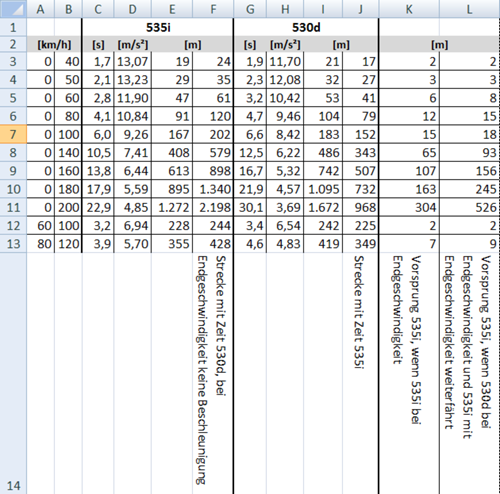The height and width of the screenshot is (494, 500).
Task: Select the cell with value 10,84
Action: [x=132, y=116]
